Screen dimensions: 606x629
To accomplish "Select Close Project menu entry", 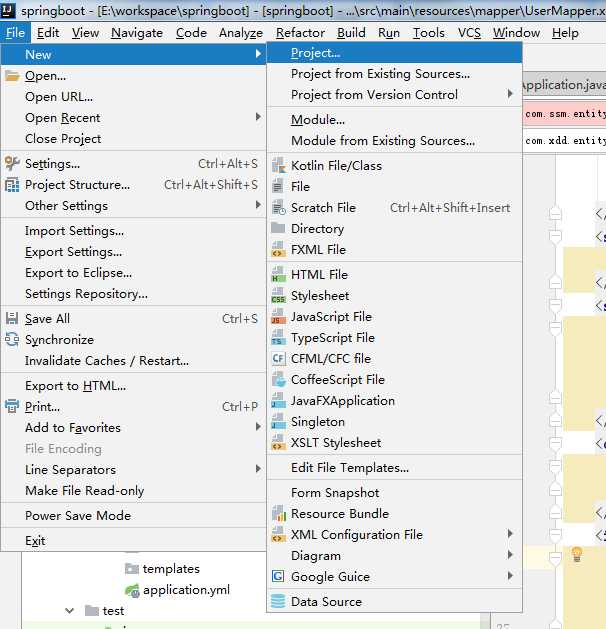I will [133, 139].
